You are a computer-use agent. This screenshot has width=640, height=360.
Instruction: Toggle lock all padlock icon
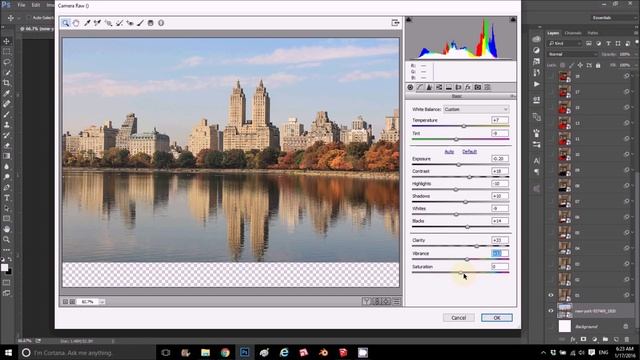[598, 65]
